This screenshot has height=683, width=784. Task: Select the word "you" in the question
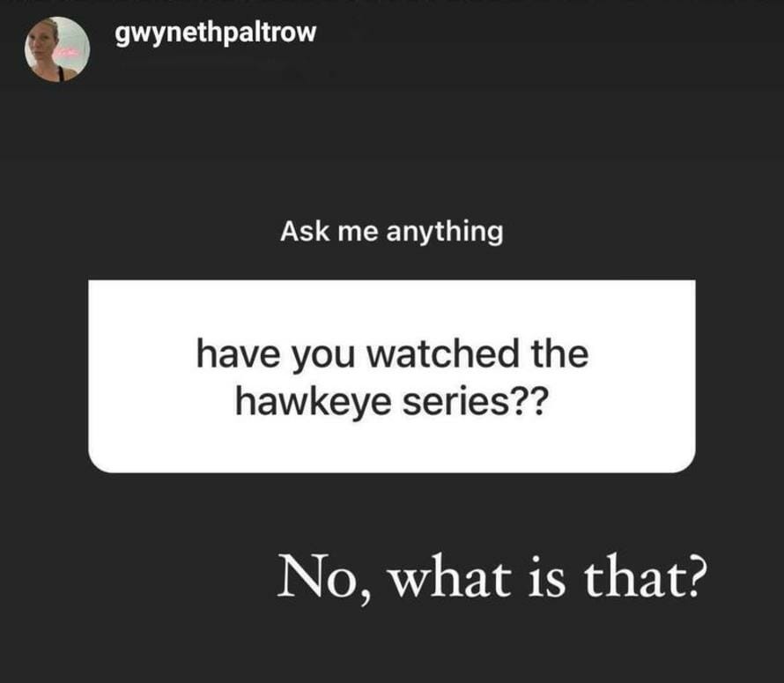tap(323, 357)
